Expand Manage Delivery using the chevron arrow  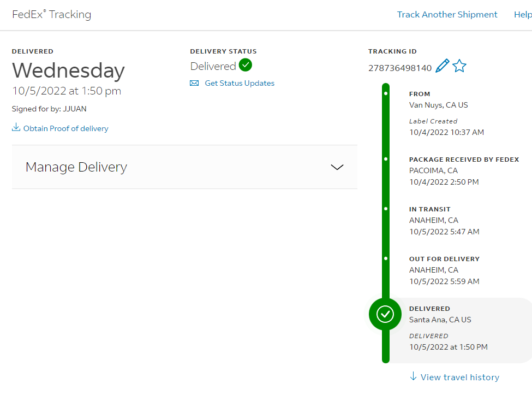[x=337, y=167]
